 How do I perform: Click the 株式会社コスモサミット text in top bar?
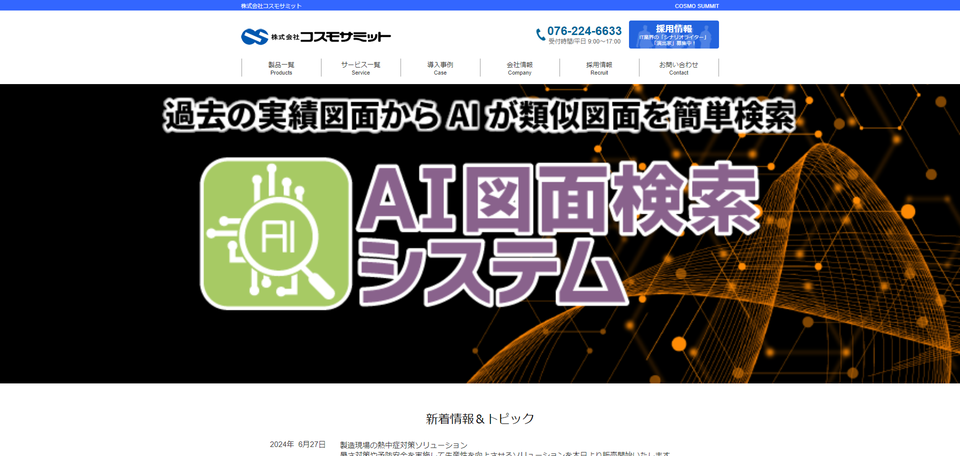[271, 6]
